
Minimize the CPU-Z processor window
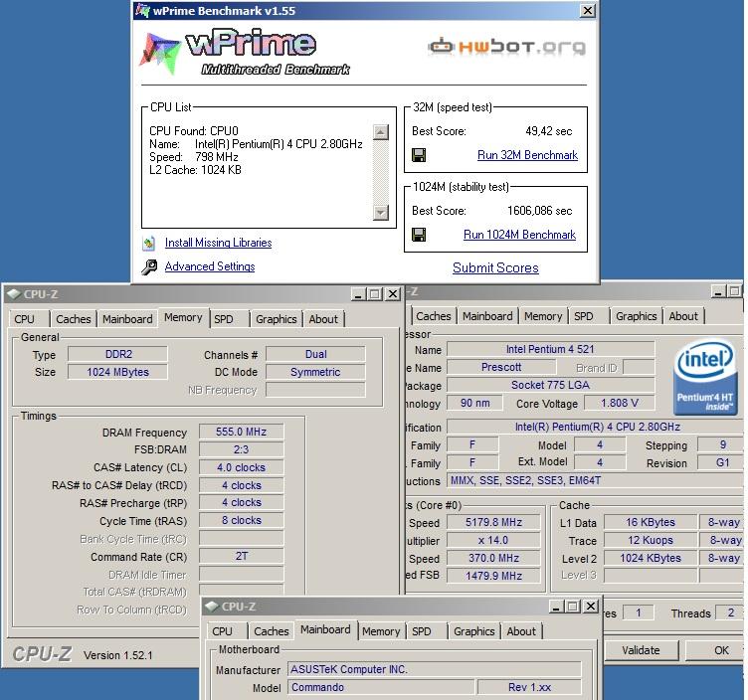tap(718, 291)
